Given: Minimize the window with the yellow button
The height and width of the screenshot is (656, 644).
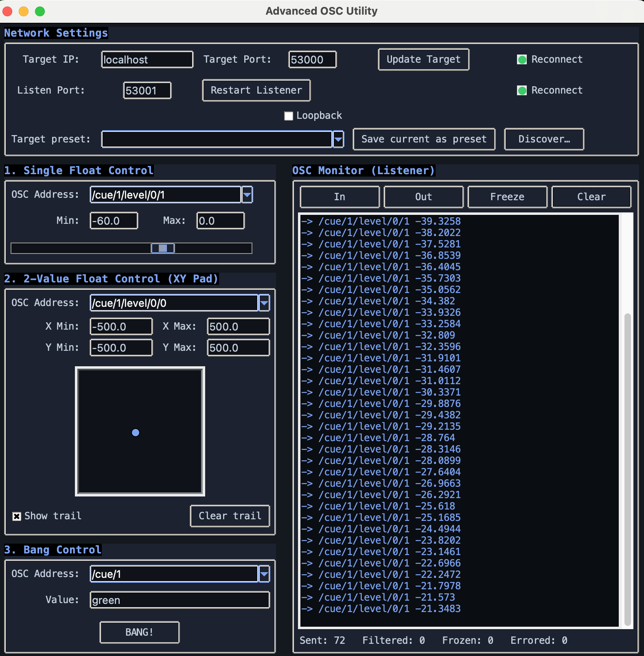Looking at the screenshot, I should click(x=24, y=11).
